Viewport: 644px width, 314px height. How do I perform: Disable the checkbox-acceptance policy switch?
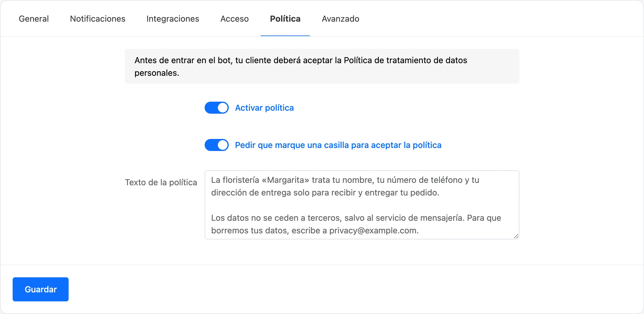[217, 145]
